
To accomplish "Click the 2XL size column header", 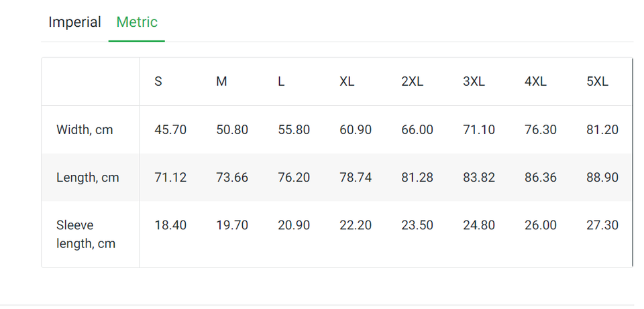I will [x=412, y=82].
